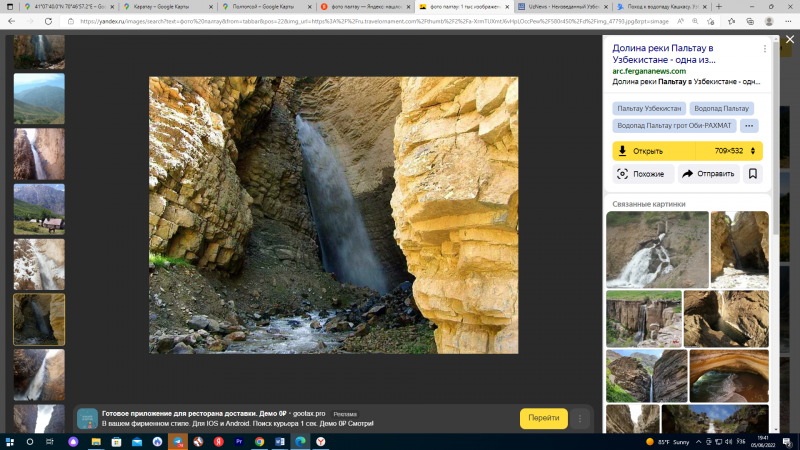800x450 pixels.
Task: Expand more tags with the ellipsis chip
Action: point(749,126)
